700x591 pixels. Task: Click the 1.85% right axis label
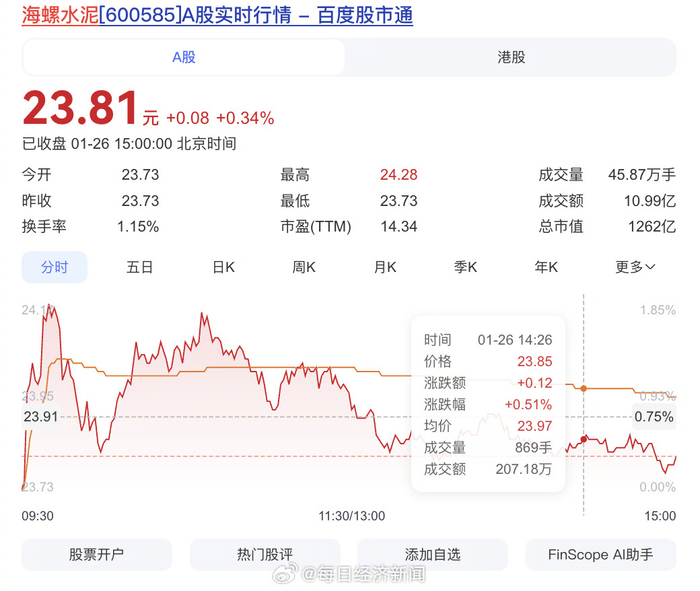[x=658, y=310]
